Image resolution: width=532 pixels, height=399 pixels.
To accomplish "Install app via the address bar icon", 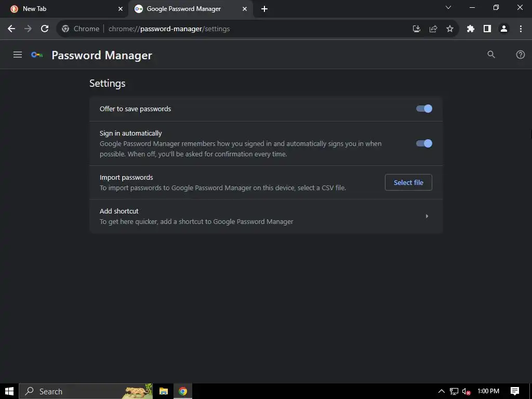I will 416,29.
